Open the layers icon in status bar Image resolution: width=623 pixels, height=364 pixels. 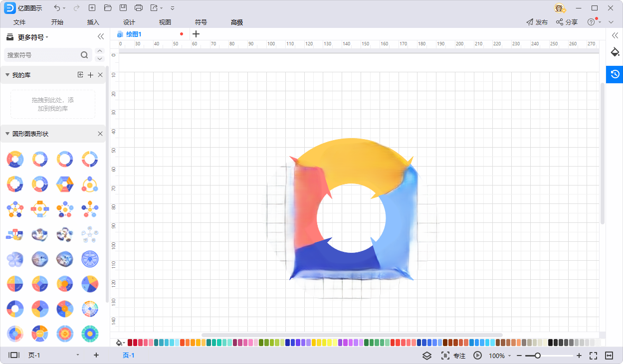point(426,356)
